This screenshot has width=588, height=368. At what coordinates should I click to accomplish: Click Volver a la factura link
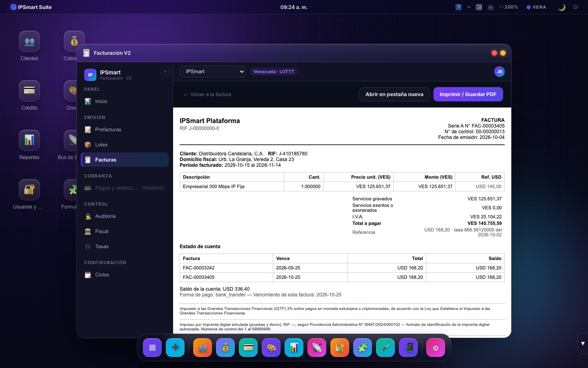[x=207, y=94]
